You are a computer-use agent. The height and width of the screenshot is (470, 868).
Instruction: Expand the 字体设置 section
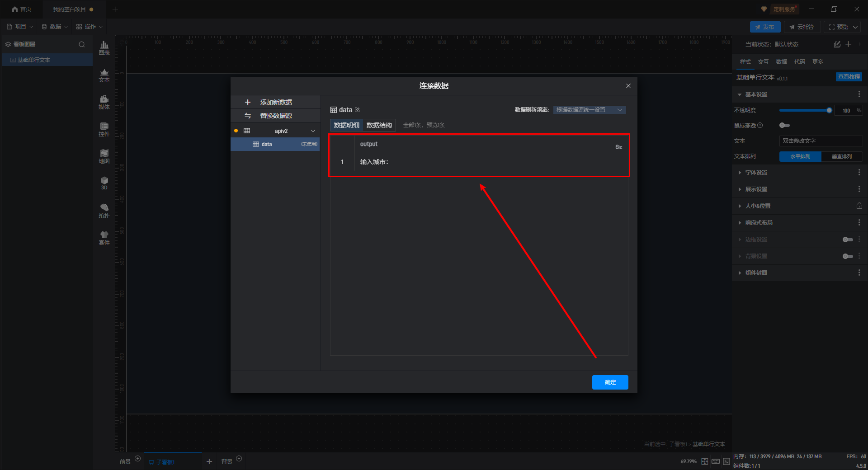click(x=740, y=173)
